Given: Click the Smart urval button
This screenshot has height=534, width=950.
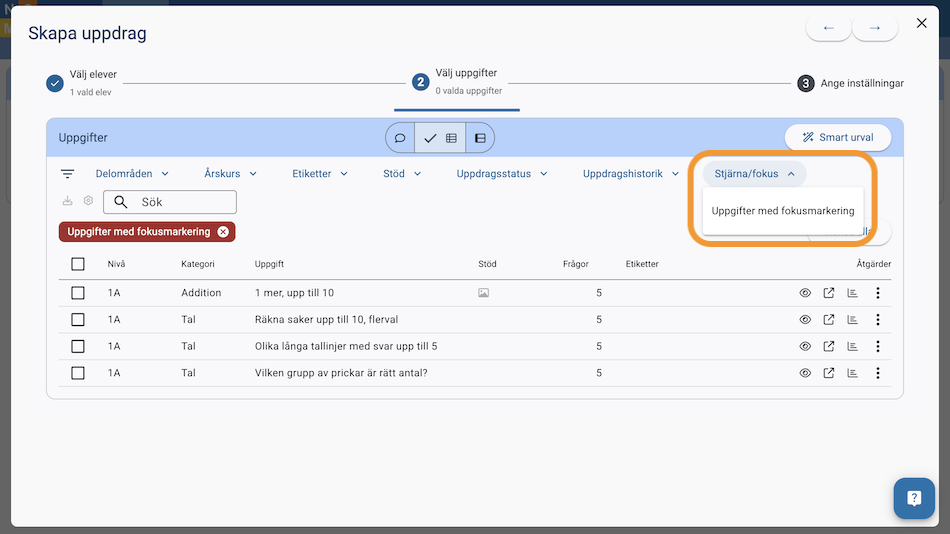Looking at the screenshot, I should coord(837,138).
